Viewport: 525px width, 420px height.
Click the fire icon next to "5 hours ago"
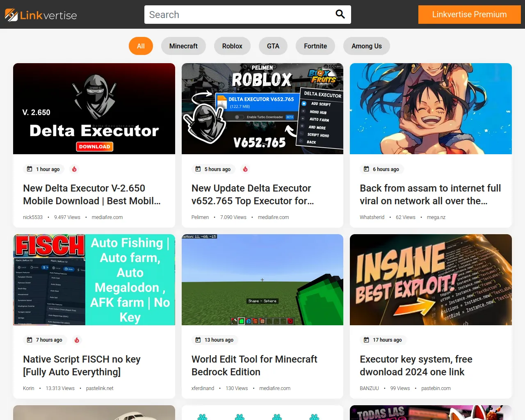click(245, 169)
